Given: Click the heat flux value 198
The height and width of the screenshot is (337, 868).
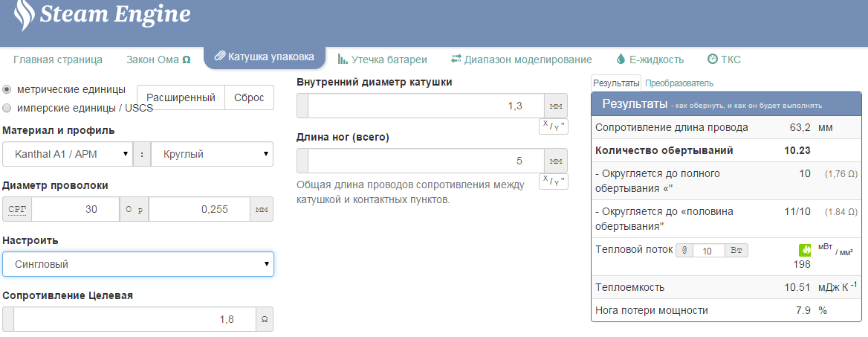Looking at the screenshot, I should 802,264.
